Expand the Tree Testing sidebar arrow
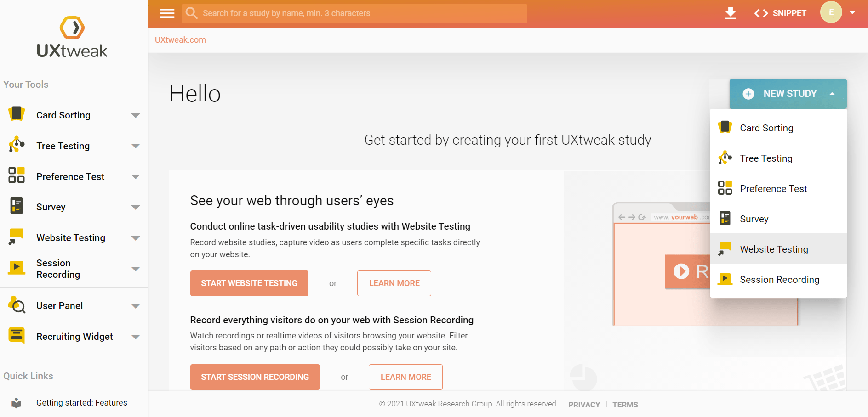 tap(135, 146)
